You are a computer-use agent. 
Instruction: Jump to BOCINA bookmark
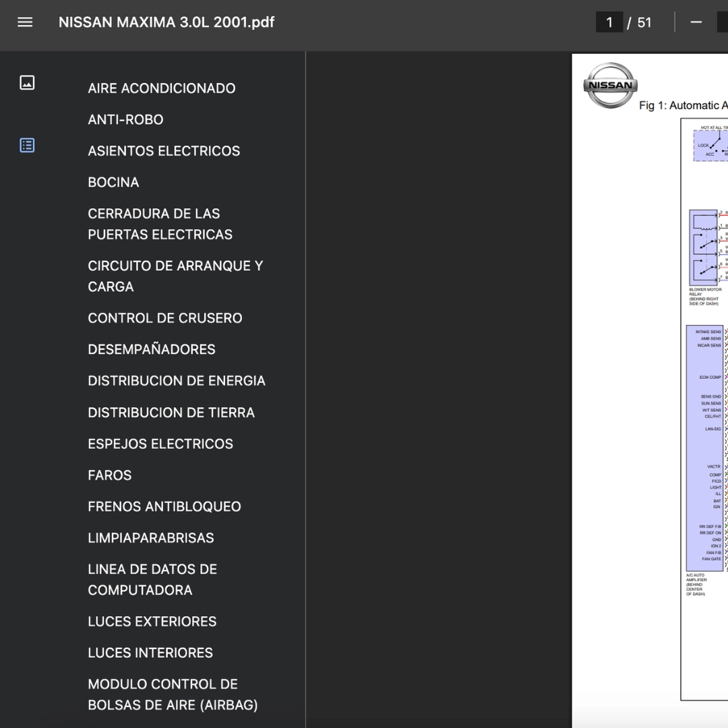[x=113, y=183]
